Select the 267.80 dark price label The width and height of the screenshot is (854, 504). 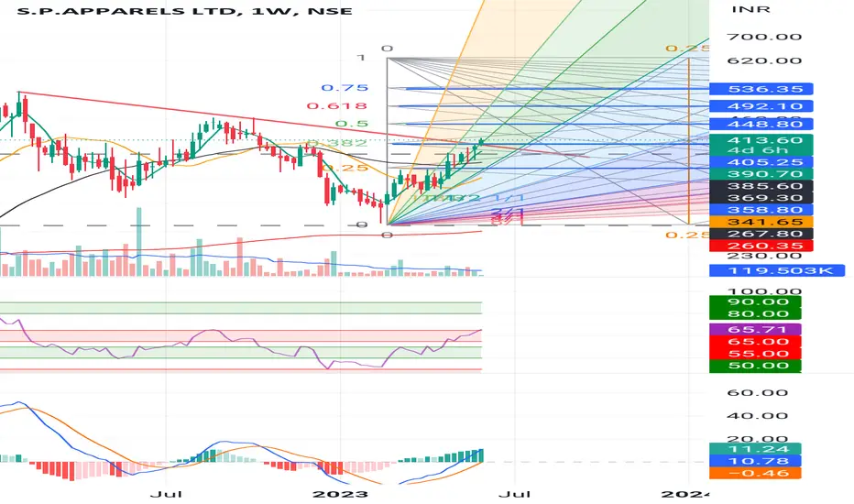761,235
